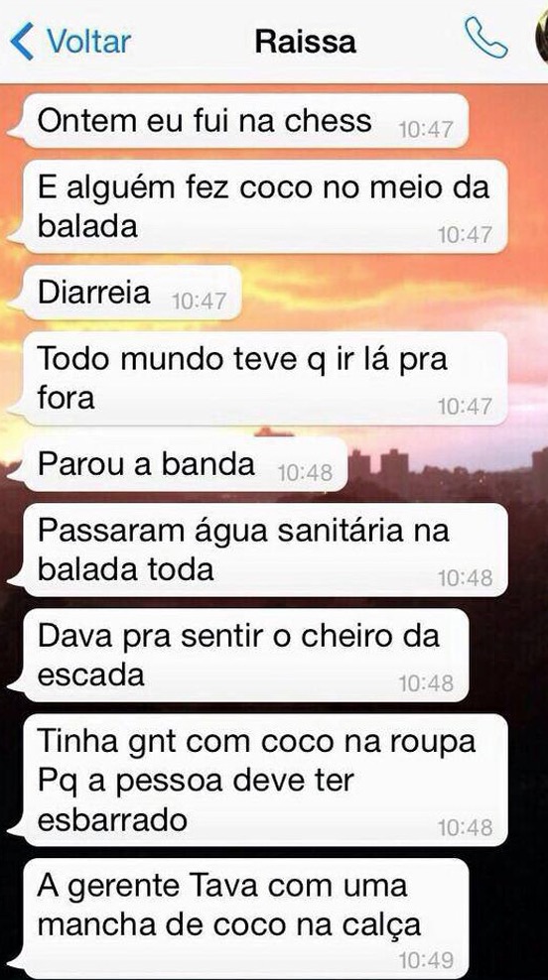This screenshot has height=980, width=548.
Task: Go back via the Voltar label
Action: 88,42
